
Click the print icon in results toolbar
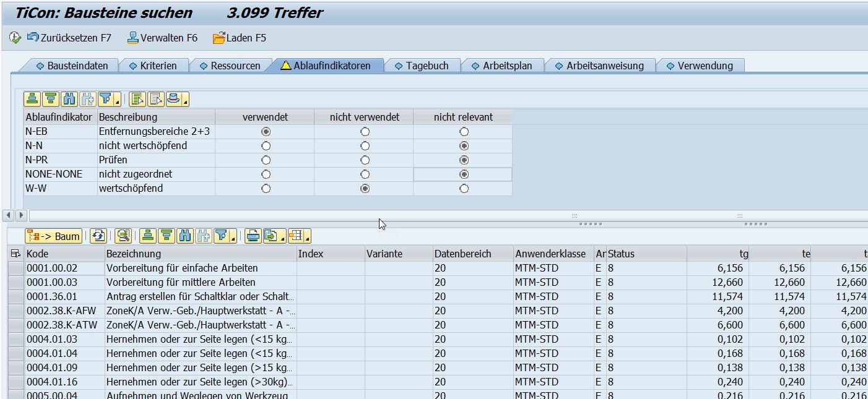[x=252, y=236]
